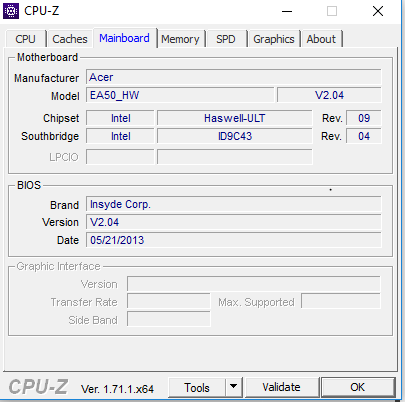
Task: Switch to the CPU tab
Action: 25,39
